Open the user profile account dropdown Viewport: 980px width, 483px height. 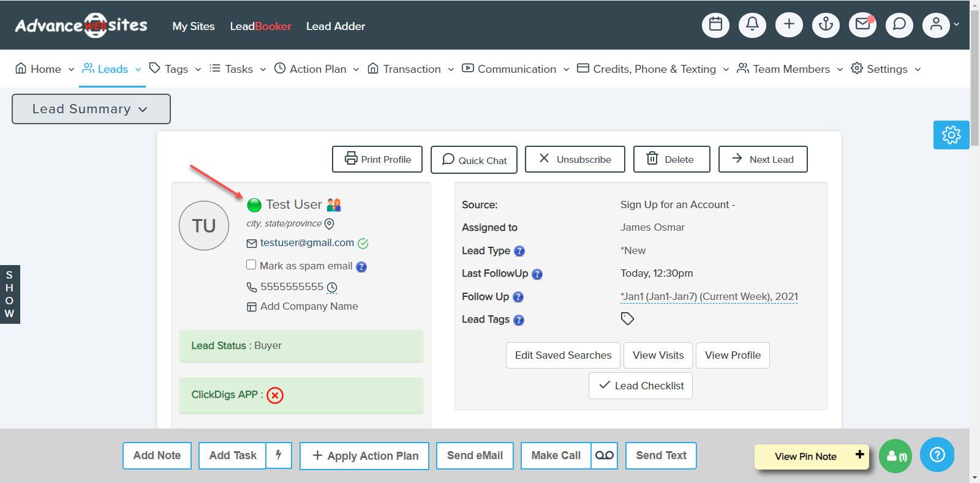point(941,25)
